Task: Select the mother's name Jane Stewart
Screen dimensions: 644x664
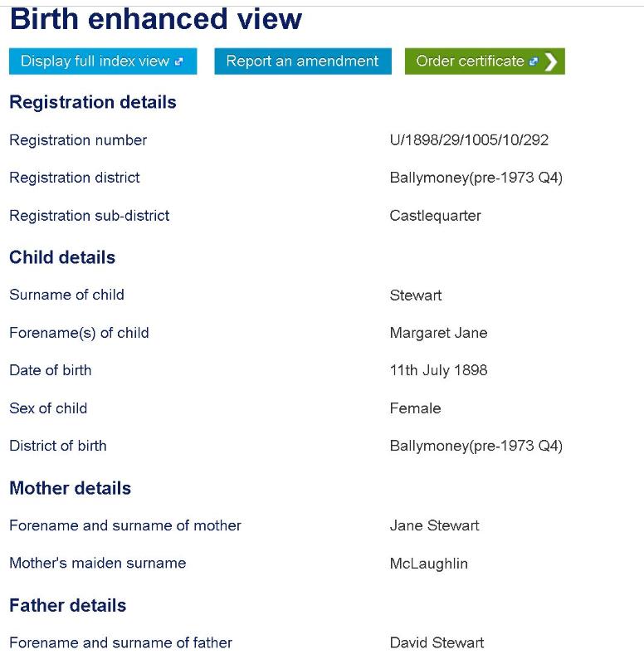Action: pyautogui.click(x=434, y=525)
